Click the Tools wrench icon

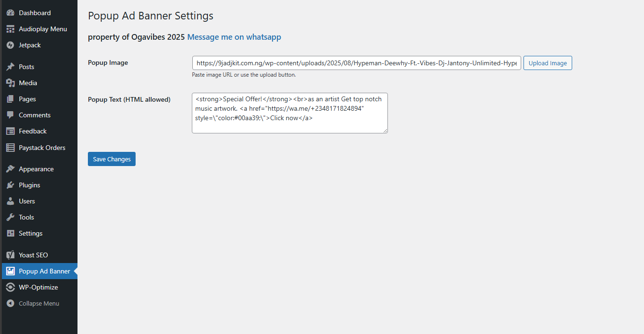10,217
